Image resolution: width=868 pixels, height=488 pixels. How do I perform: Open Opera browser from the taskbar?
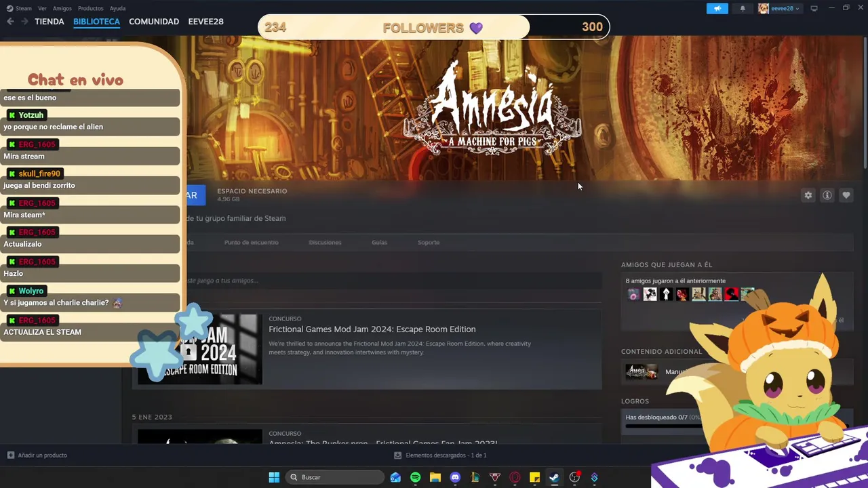(515, 477)
